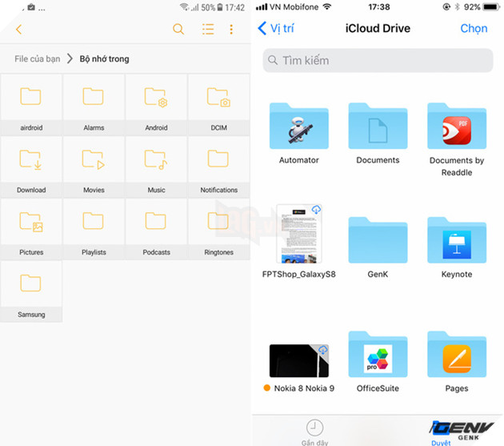The image size is (504, 446).
Task: Open the Movies folder
Action: point(94,167)
